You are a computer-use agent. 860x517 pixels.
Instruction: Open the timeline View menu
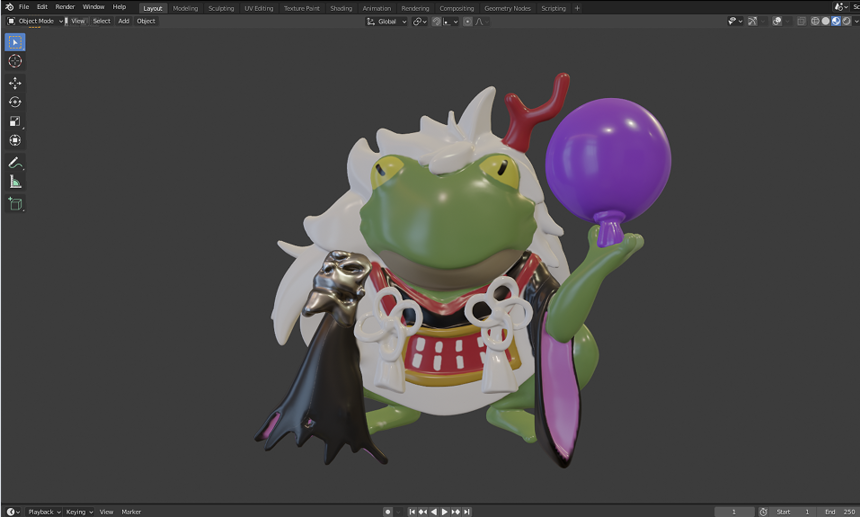tap(106, 512)
